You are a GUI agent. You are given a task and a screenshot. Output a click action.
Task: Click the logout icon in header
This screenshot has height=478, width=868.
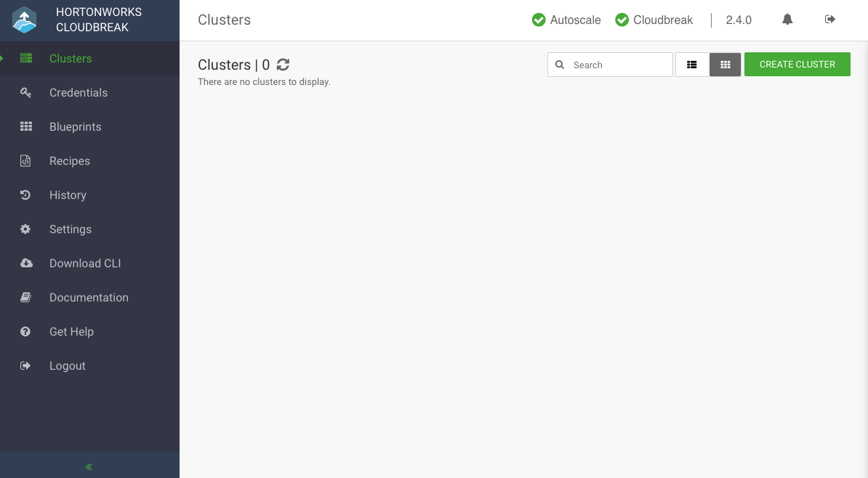[829, 20]
